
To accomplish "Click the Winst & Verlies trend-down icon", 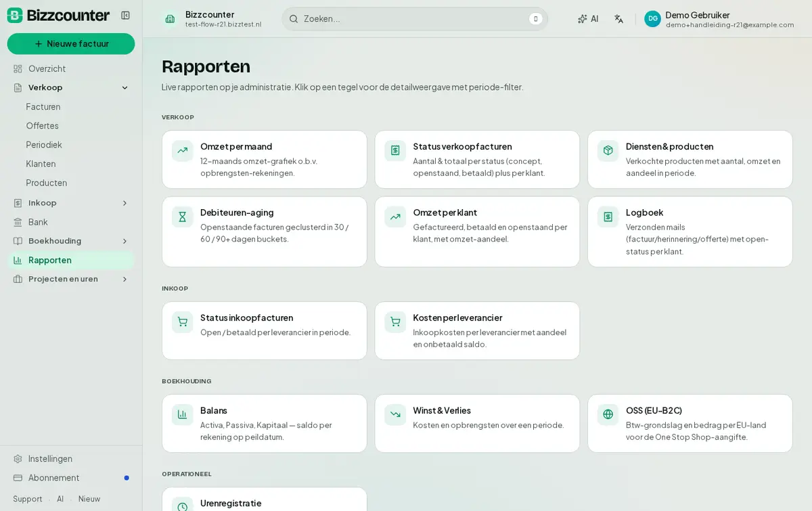I will click(395, 414).
